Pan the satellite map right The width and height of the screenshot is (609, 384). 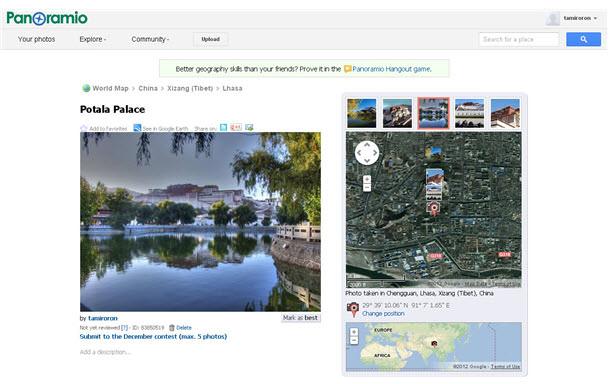(375, 153)
